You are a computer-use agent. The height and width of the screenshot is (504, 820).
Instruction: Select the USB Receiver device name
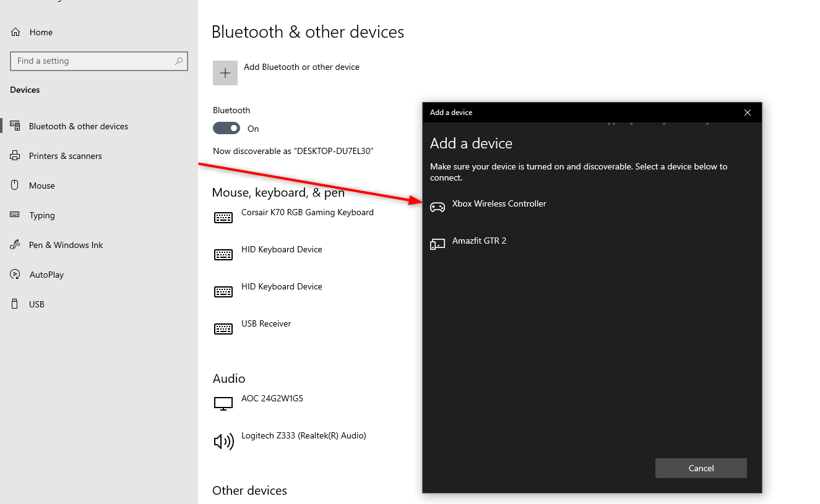click(266, 323)
